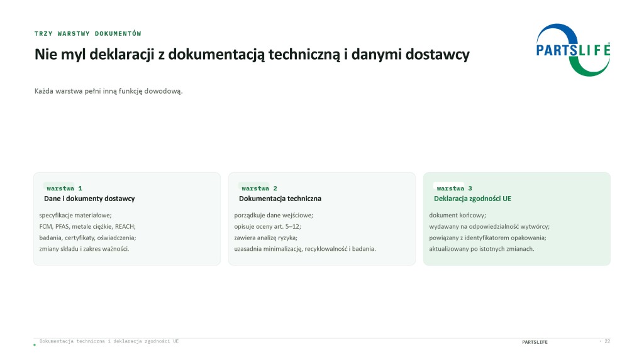Click the footer 'PARTSLIFE' text

[535, 342]
